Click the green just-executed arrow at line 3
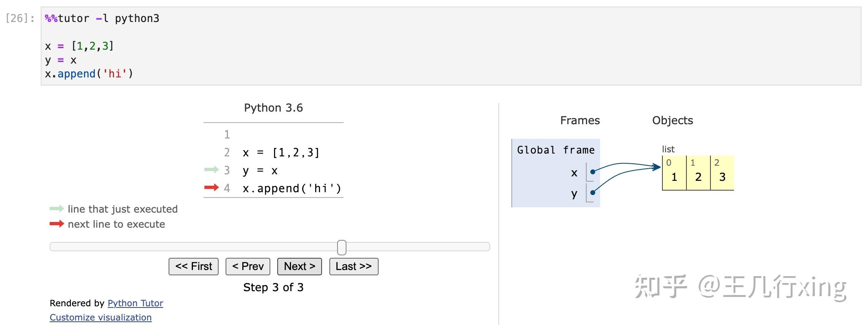Screen dimensions: 868x325 [x=211, y=169]
